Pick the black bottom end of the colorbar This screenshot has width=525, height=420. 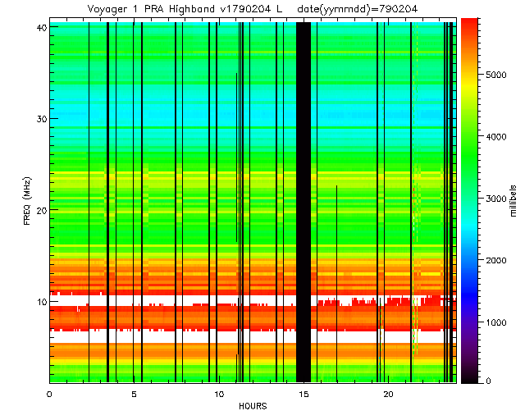pyautogui.click(x=468, y=377)
